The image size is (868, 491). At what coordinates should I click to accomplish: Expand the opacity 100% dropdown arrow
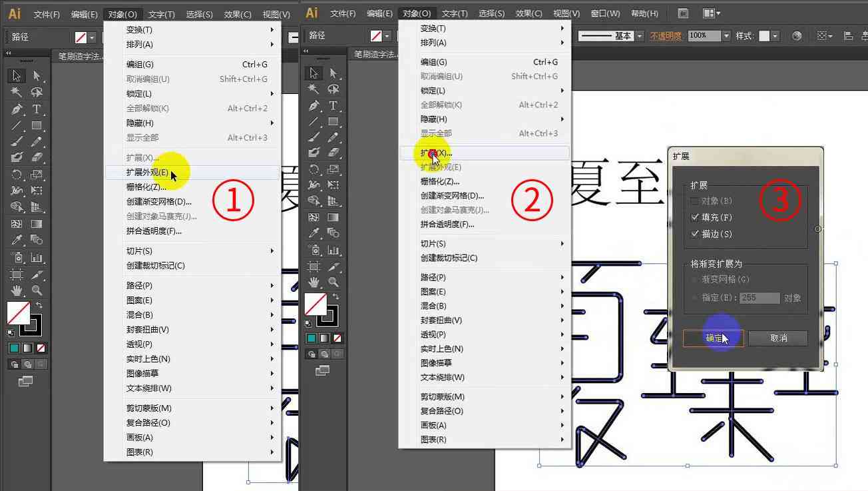726,36
